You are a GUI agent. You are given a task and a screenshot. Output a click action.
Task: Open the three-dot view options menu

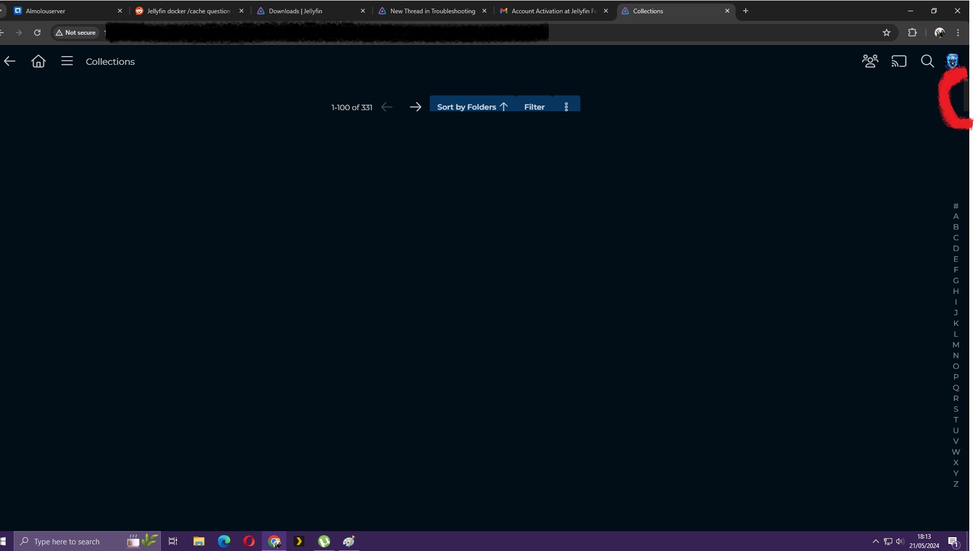(x=566, y=107)
